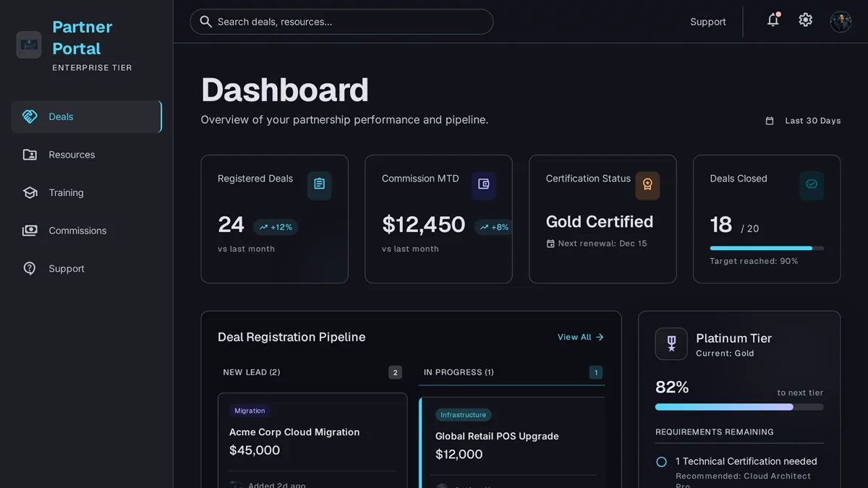Screen dimensions: 868x488
Task: Click the $12,000 deal amount
Action: tap(459, 454)
